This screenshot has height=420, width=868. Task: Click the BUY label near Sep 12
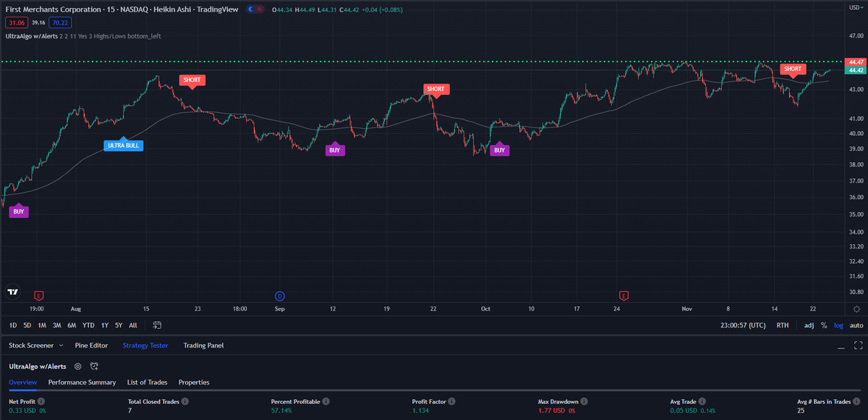(x=334, y=151)
